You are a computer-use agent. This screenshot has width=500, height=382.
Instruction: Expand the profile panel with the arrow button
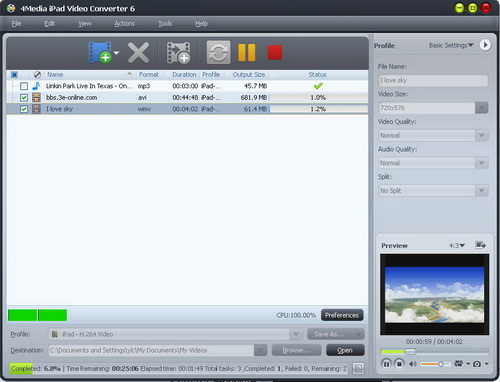coord(485,45)
